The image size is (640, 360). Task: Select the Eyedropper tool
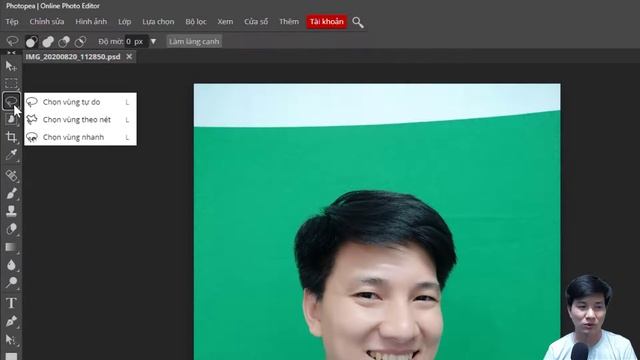pos(11,155)
